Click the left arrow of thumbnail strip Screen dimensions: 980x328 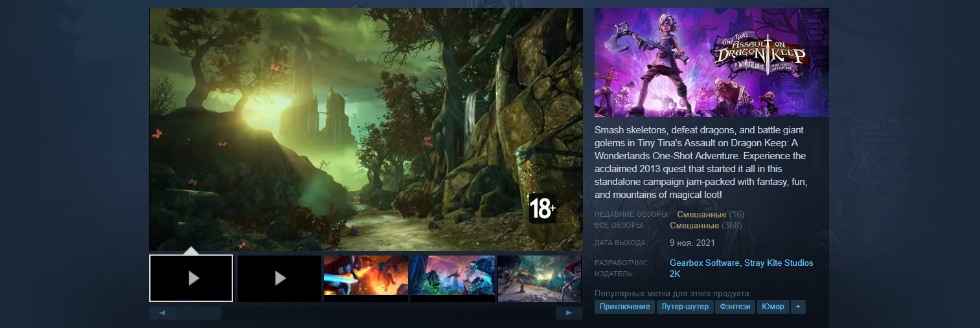point(163,313)
